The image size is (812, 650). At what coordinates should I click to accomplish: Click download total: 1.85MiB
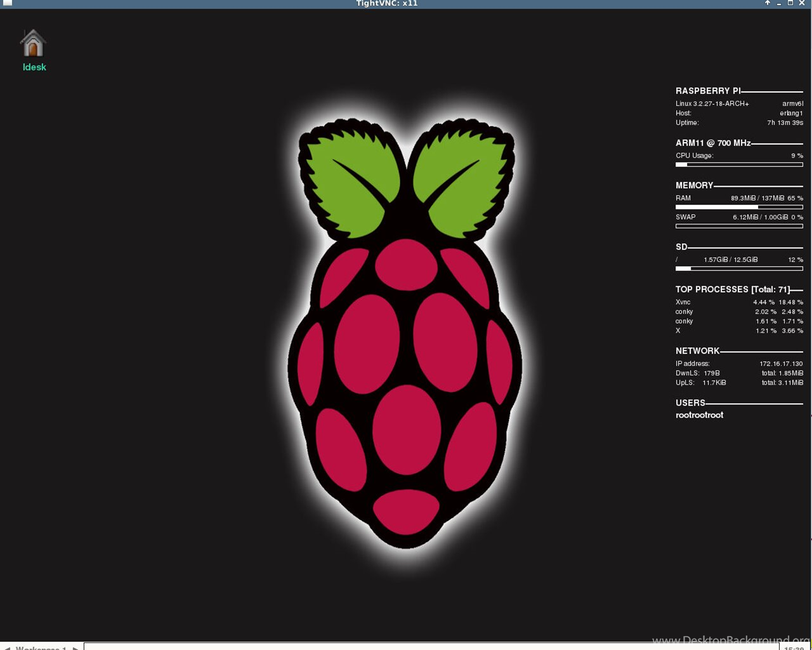(782, 373)
